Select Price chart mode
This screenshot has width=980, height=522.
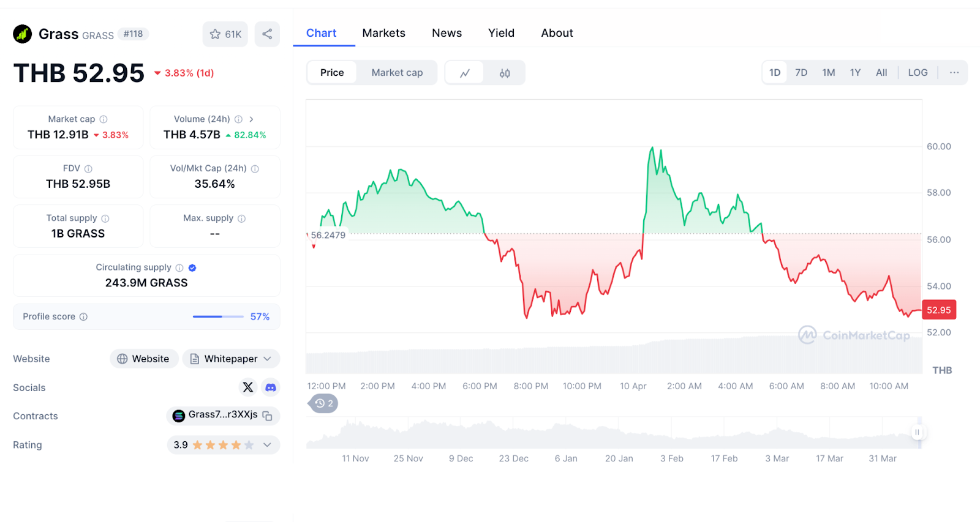coord(332,73)
